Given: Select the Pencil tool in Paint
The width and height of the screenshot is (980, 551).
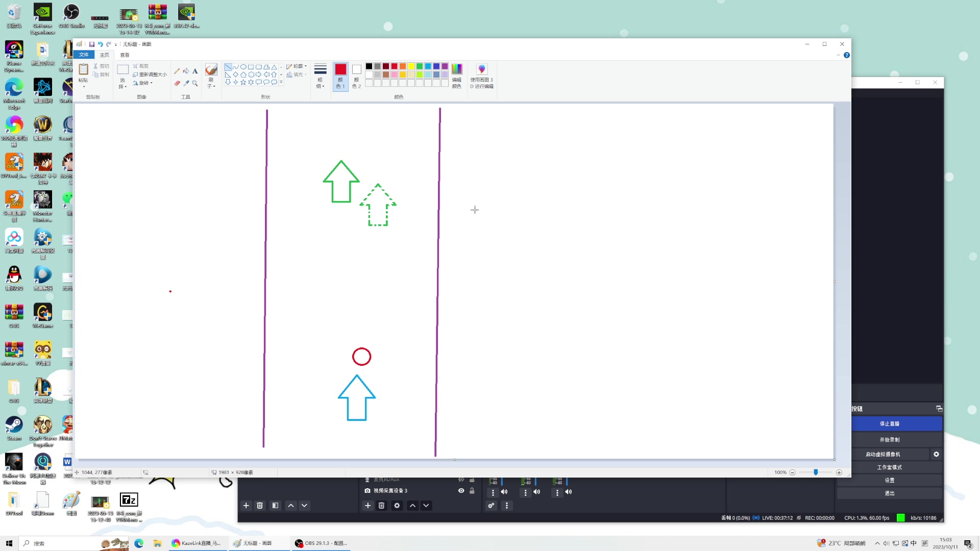Looking at the screenshot, I should (x=177, y=71).
